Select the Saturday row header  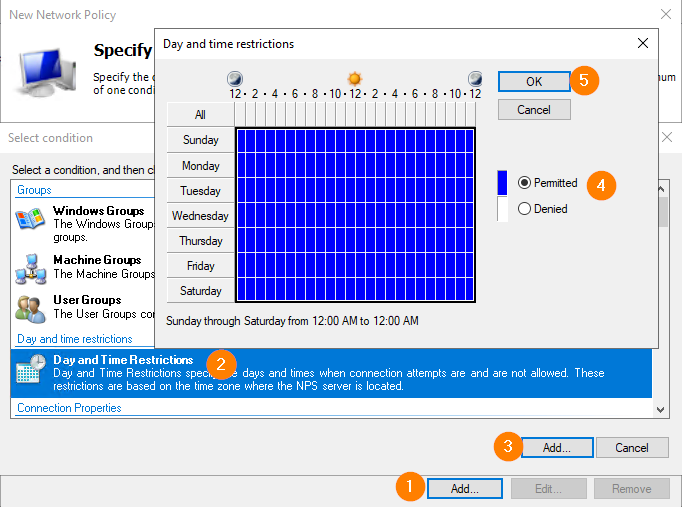(x=201, y=291)
